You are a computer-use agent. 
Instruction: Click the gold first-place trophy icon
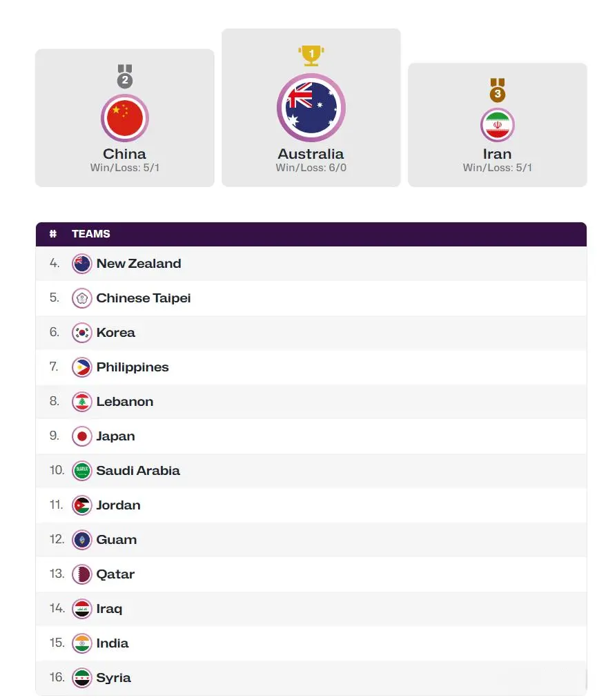[x=311, y=55]
